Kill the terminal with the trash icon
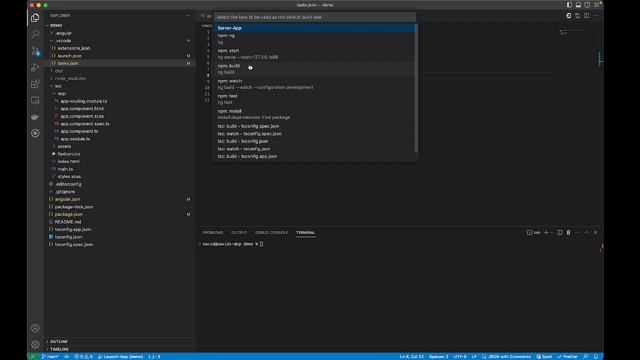 568,233
